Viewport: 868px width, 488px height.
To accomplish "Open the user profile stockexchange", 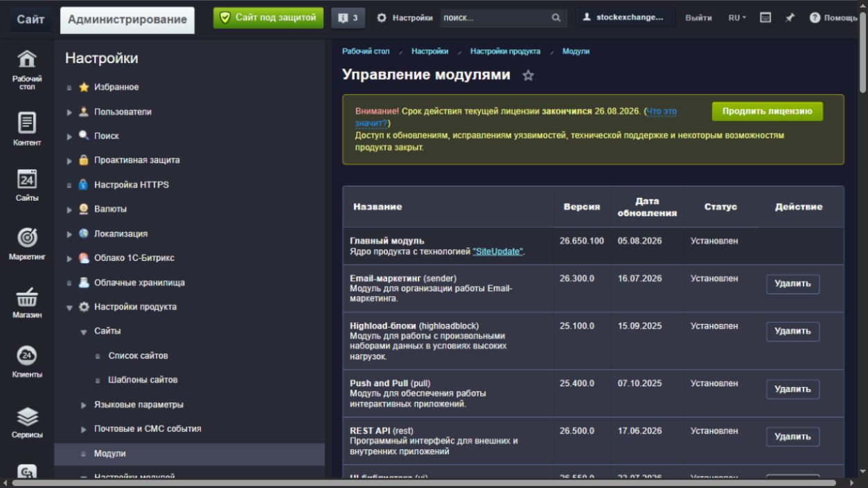I will tap(626, 18).
